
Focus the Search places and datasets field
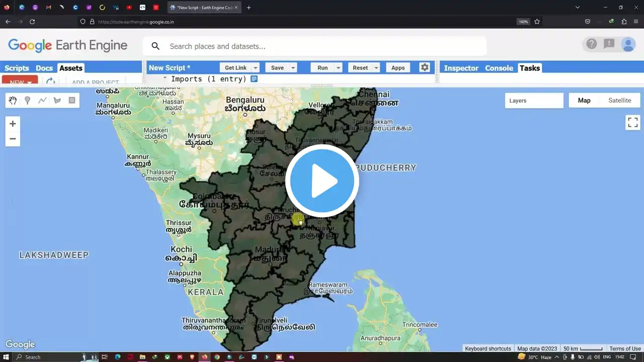click(315, 46)
